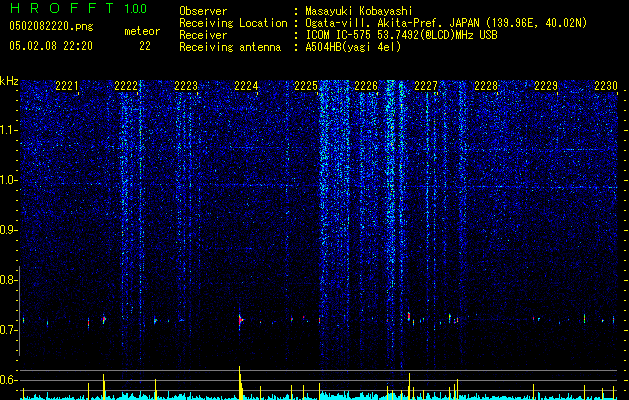629x400 pixels.
Task: Click the meteor count 22
Action: pos(145,46)
